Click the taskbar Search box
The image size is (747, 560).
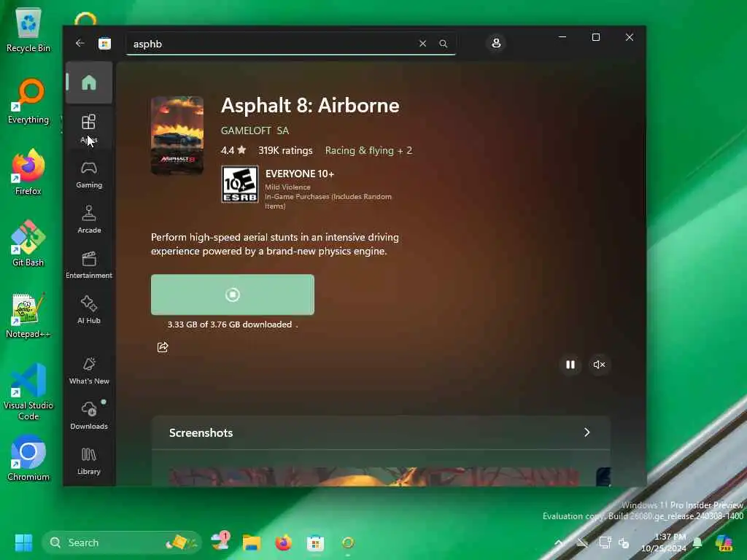[122, 542]
